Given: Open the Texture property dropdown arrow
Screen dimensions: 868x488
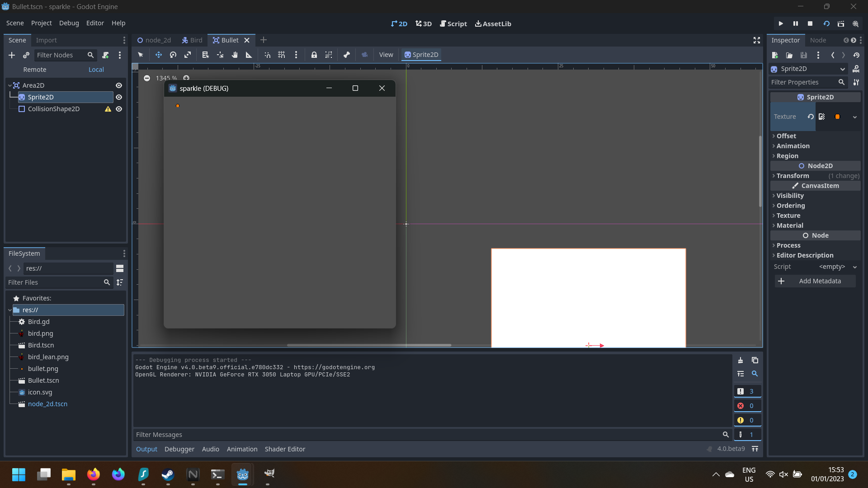Looking at the screenshot, I should point(854,117).
